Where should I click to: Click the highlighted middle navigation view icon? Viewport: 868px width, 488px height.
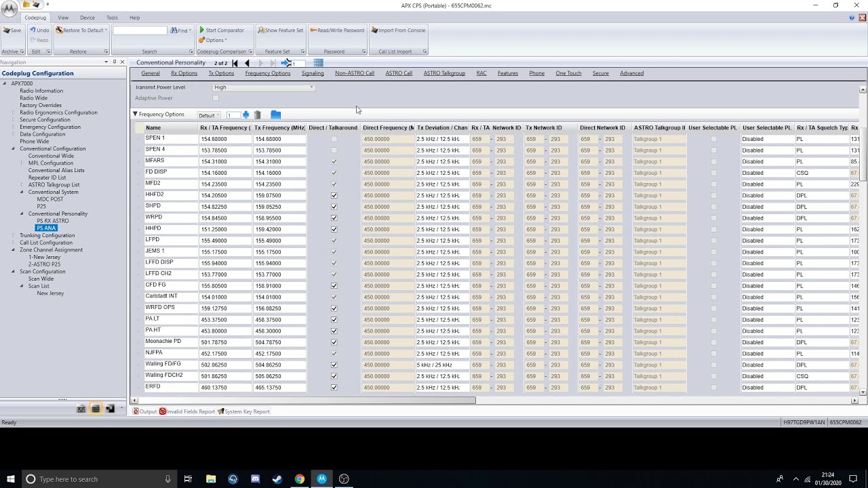[x=96, y=409]
